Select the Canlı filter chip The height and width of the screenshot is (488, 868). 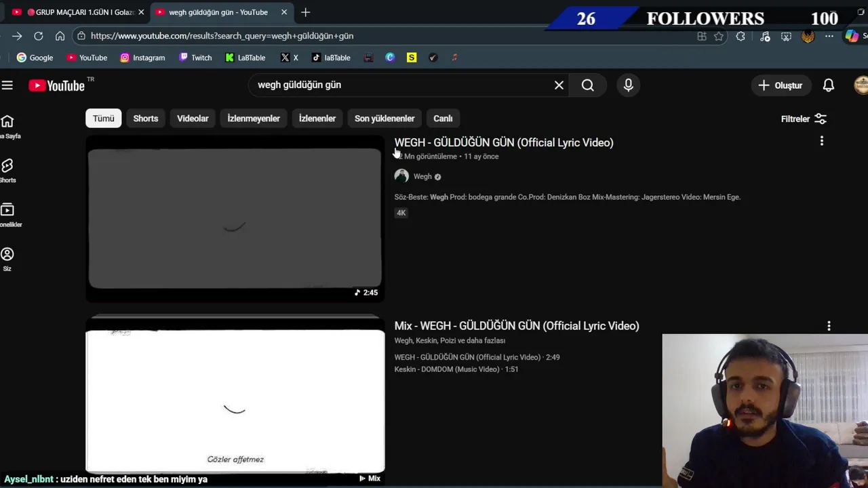[443, 119]
